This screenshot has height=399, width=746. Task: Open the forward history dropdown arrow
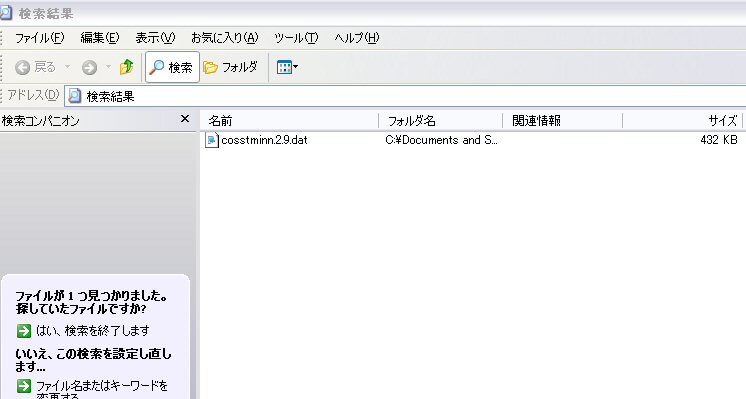coord(108,67)
